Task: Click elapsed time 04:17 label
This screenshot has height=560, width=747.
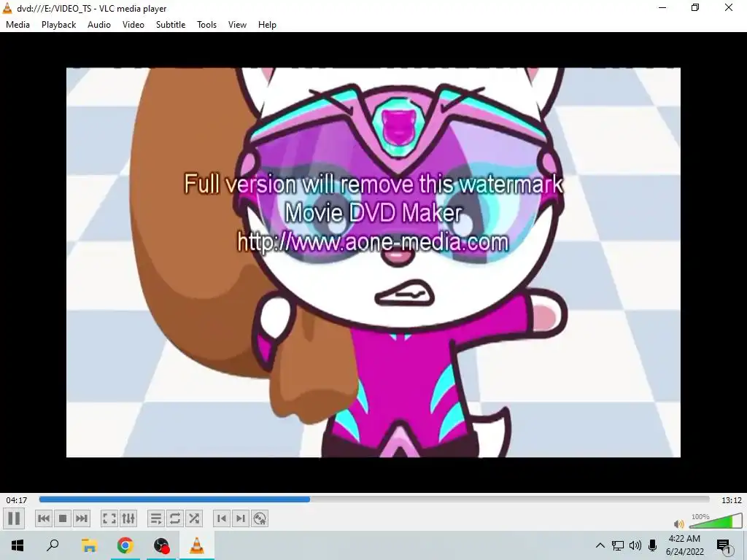Action: (17, 500)
